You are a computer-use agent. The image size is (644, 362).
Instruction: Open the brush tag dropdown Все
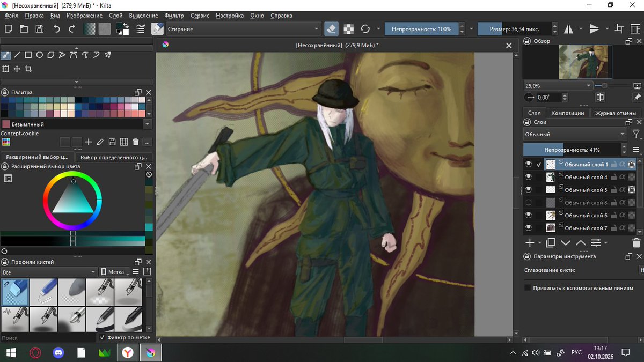[x=49, y=272]
